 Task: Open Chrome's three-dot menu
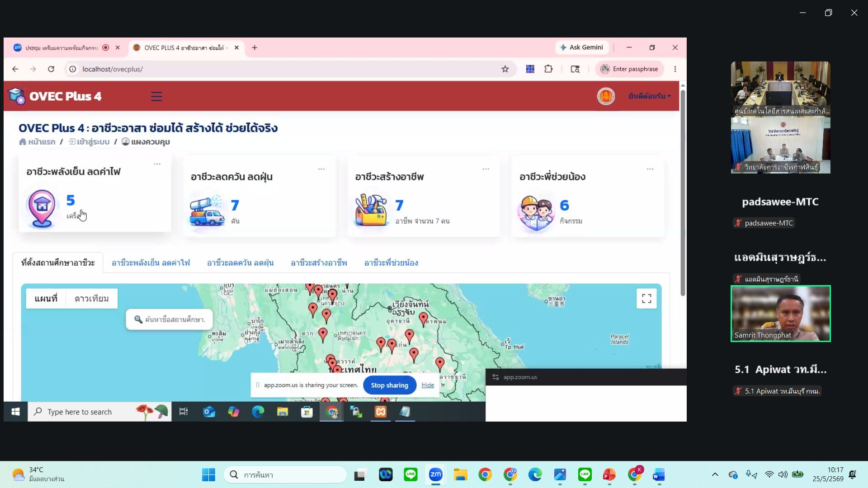coord(675,69)
